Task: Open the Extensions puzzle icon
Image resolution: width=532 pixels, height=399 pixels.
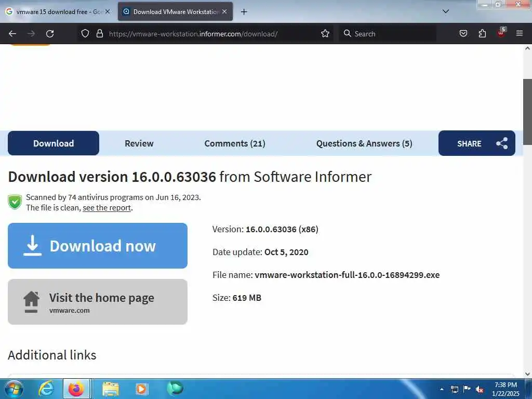Action: click(x=482, y=33)
